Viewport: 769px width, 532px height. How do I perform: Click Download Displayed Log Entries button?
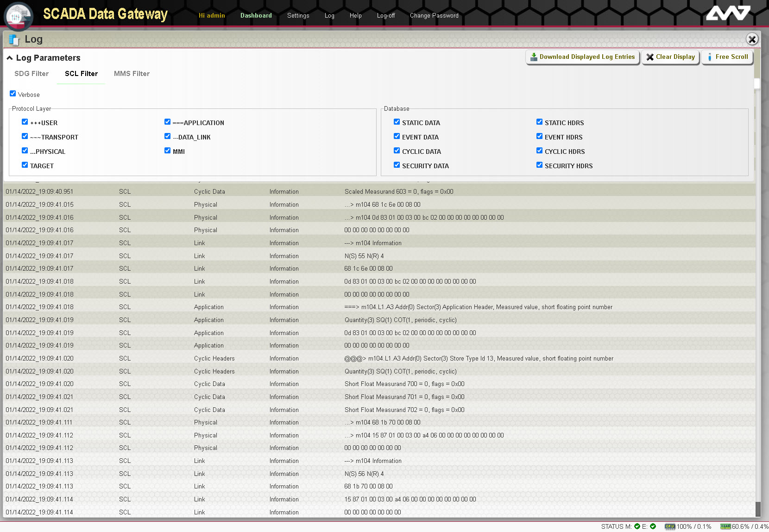tap(582, 57)
